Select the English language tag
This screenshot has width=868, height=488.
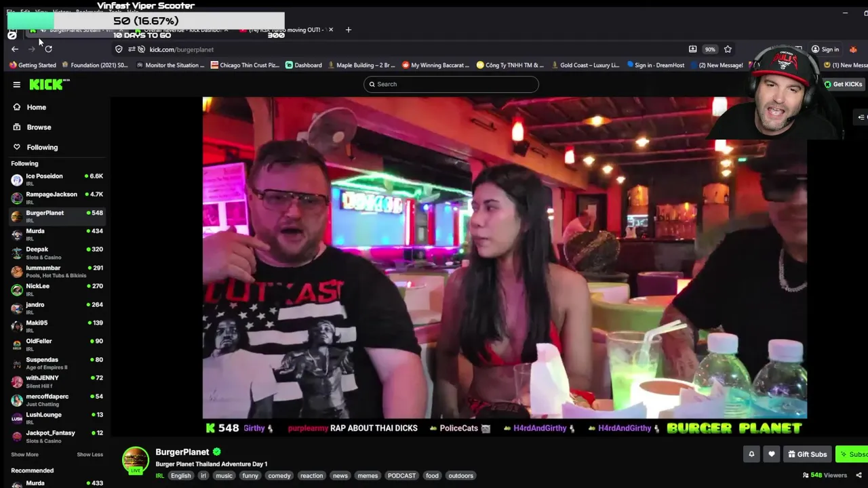(x=180, y=476)
